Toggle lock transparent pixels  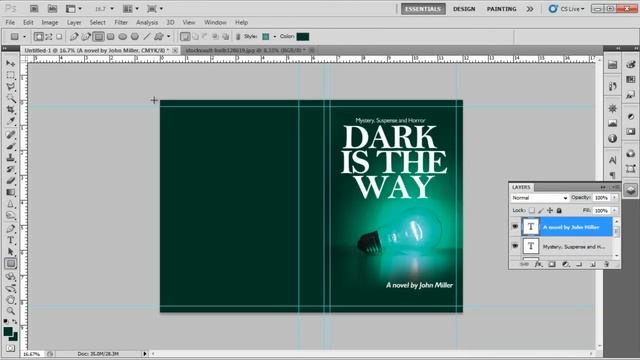click(531, 211)
